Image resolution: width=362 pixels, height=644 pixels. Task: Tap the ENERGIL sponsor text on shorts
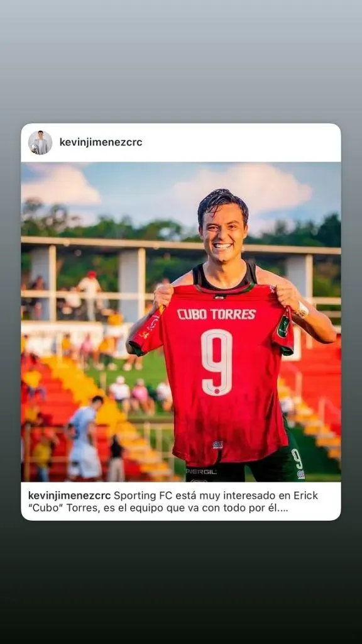tap(201, 472)
